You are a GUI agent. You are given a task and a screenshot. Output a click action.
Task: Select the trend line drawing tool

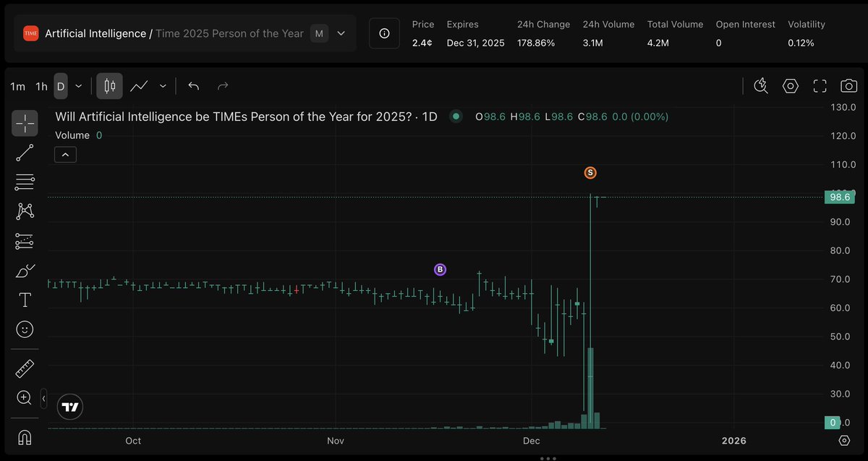pos(25,153)
